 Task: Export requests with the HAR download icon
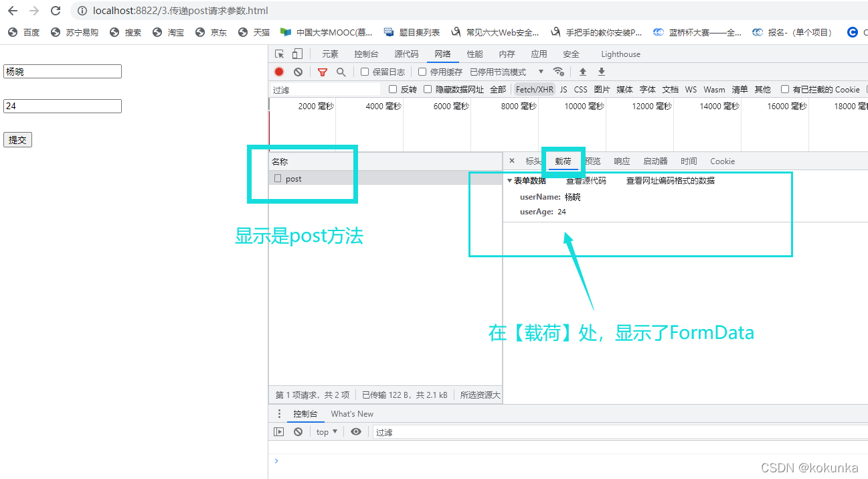(x=602, y=72)
